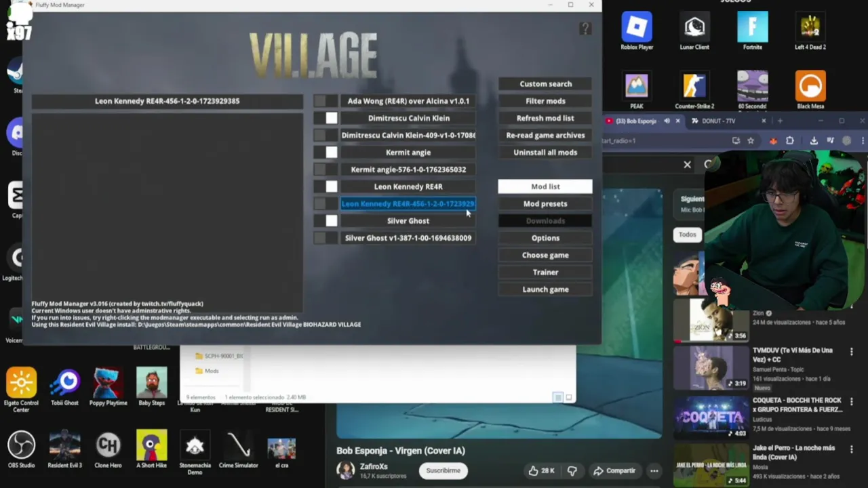Click Choose game button

545,255
